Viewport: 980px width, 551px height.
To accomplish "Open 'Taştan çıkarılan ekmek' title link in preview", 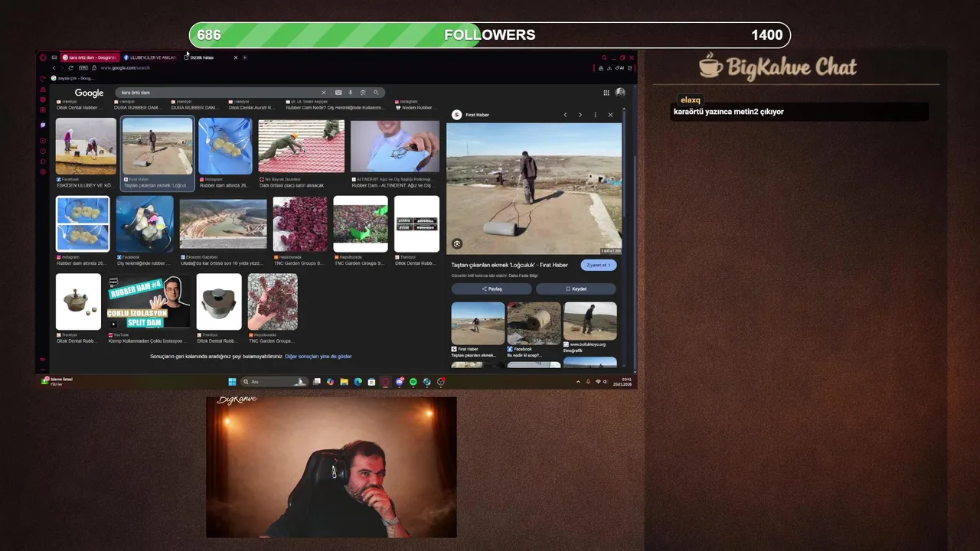I will 509,265.
